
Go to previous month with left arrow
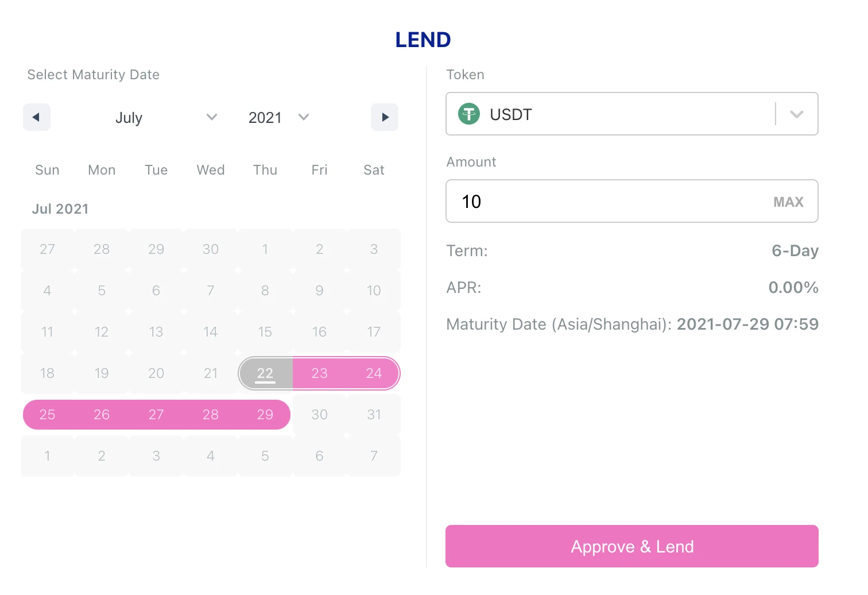37,117
